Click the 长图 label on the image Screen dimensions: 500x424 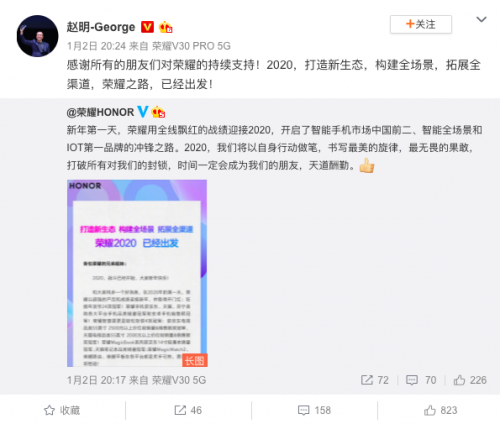195,360
